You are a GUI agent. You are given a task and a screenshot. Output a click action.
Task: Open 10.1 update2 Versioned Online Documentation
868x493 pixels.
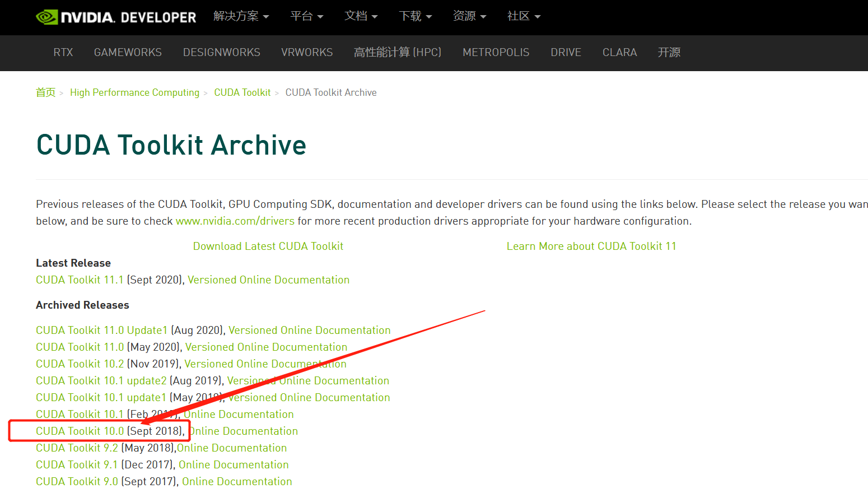308,380
